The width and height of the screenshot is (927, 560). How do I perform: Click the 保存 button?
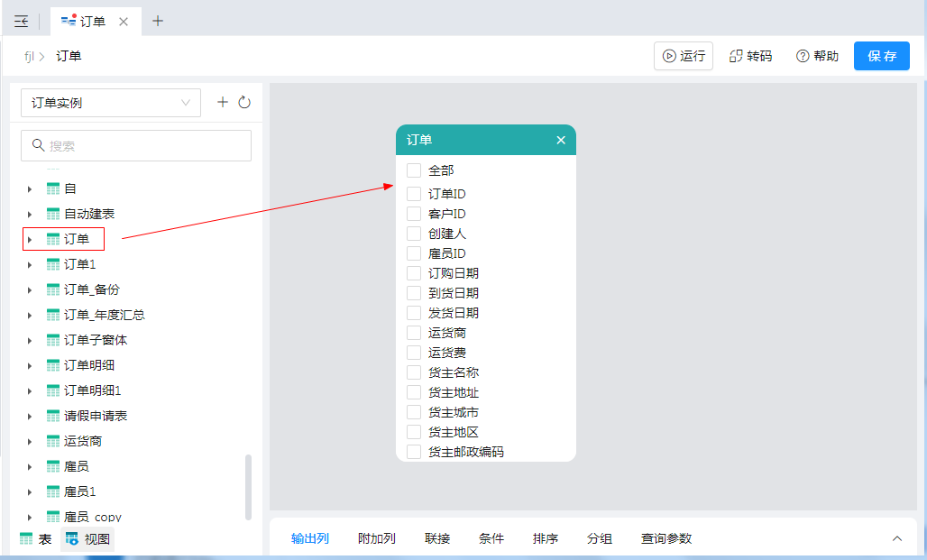coord(881,56)
